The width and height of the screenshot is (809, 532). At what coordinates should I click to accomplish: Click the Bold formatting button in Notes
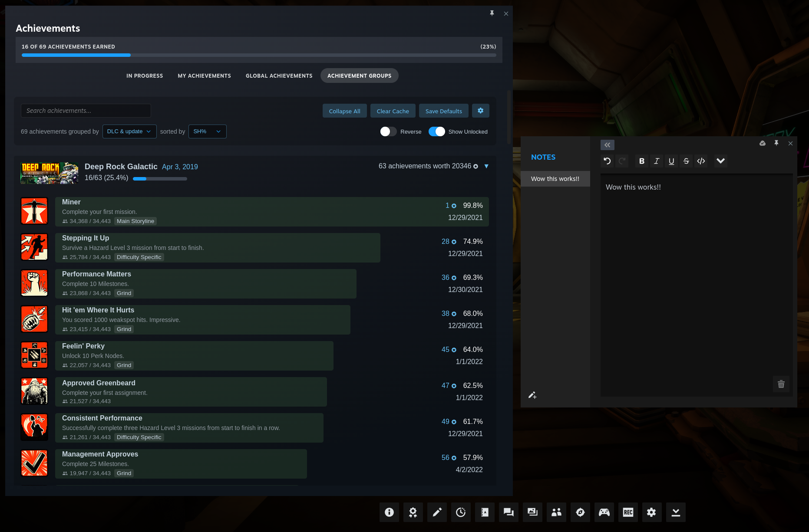[641, 161]
